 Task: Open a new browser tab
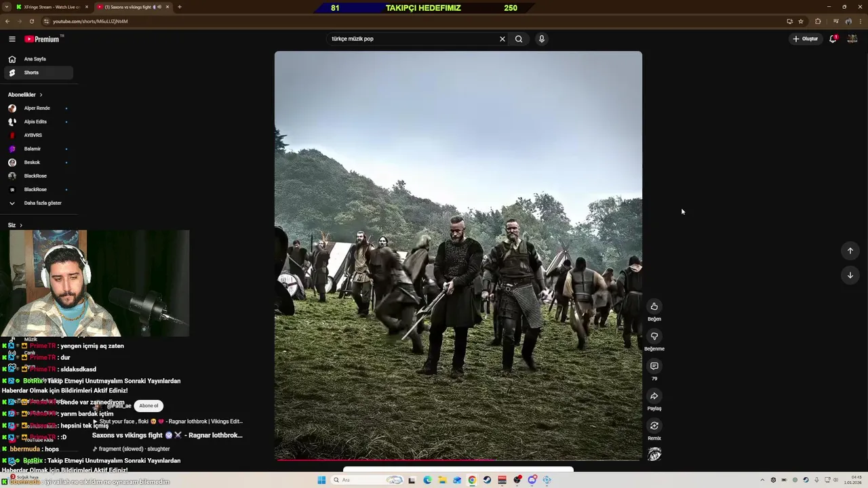pos(180,7)
